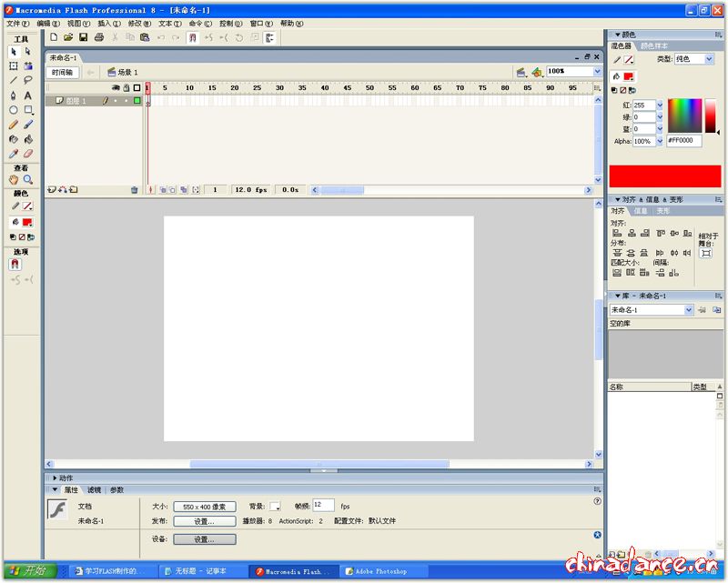728x583 pixels.
Task: Toggle the eye column to show/hide all layers
Action: [116, 88]
